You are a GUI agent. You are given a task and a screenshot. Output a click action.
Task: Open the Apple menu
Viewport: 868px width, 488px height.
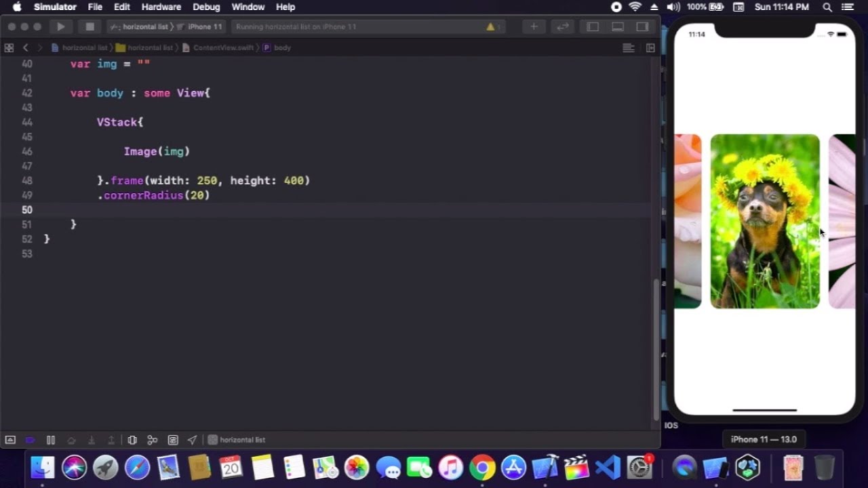[x=17, y=7]
